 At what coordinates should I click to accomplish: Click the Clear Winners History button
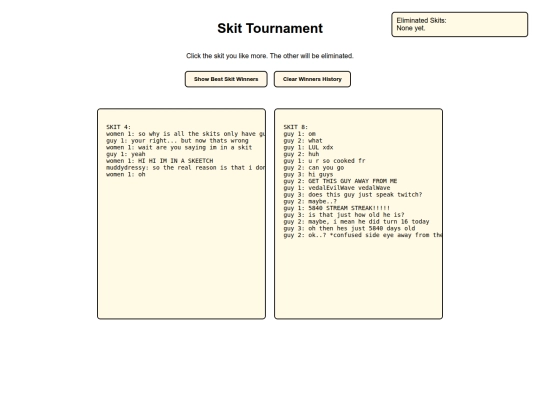click(312, 79)
